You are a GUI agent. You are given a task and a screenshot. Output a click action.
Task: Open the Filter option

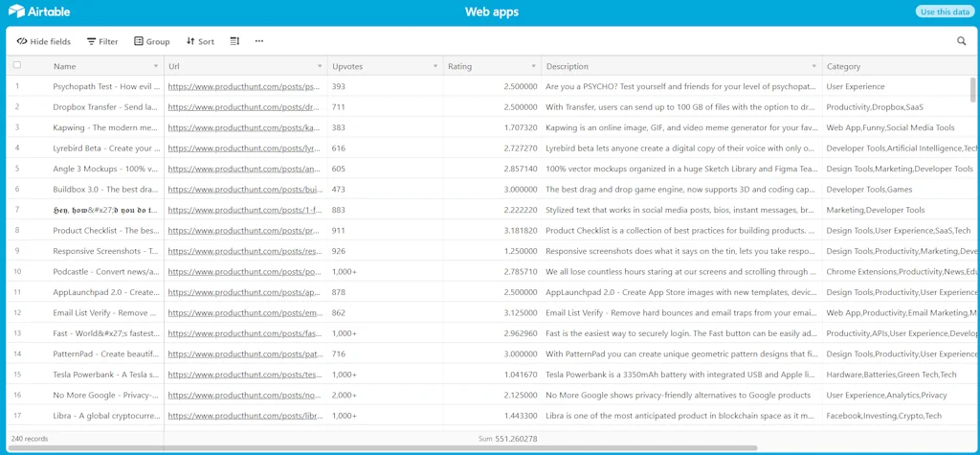(x=102, y=41)
